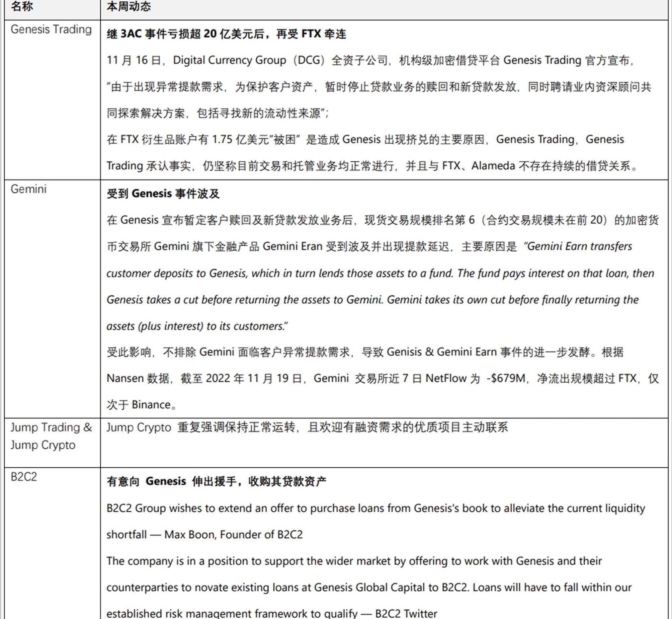Click line 'B2C2 Group wishes to extend an offer'

[x=376, y=508]
